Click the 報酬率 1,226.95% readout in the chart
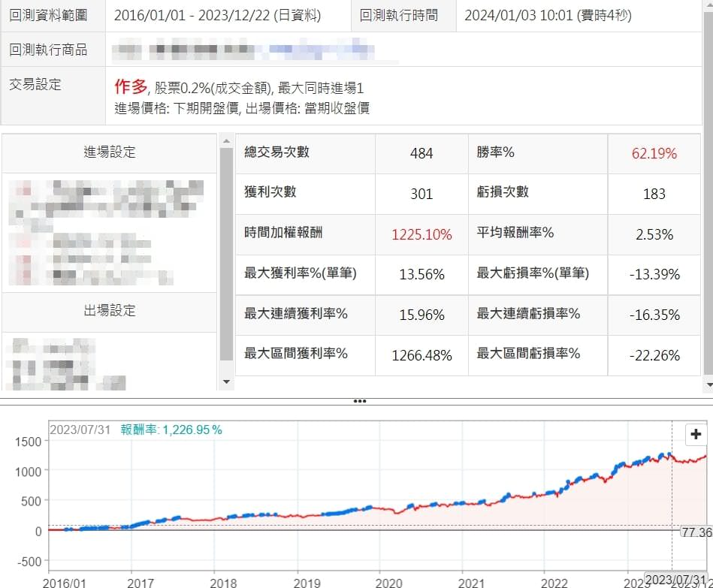This screenshot has width=713, height=588. click(x=171, y=430)
